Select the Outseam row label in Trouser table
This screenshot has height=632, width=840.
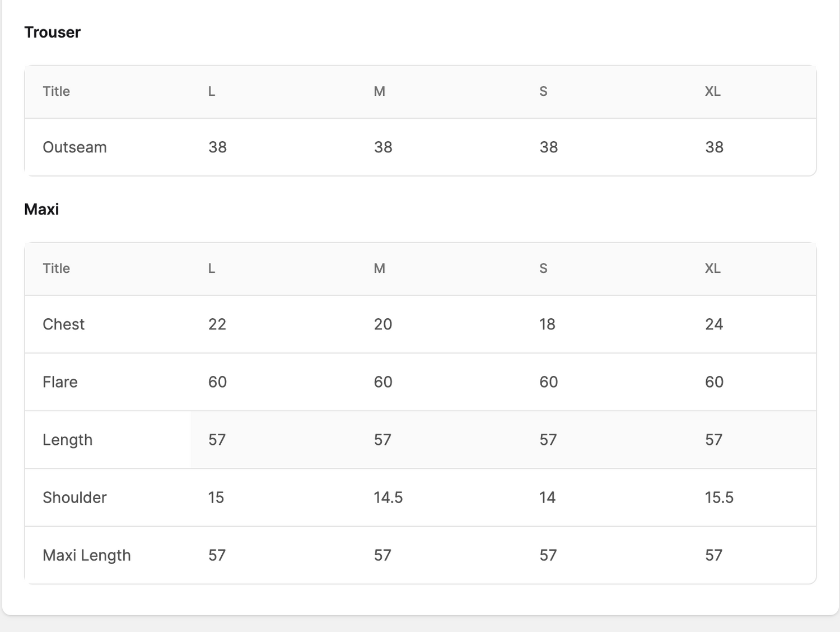[x=74, y=147]
